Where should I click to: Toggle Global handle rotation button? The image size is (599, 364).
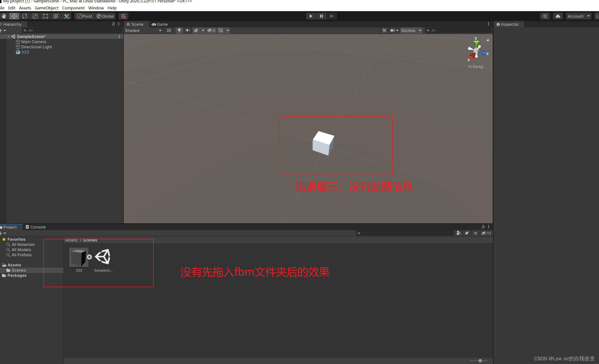106,16
